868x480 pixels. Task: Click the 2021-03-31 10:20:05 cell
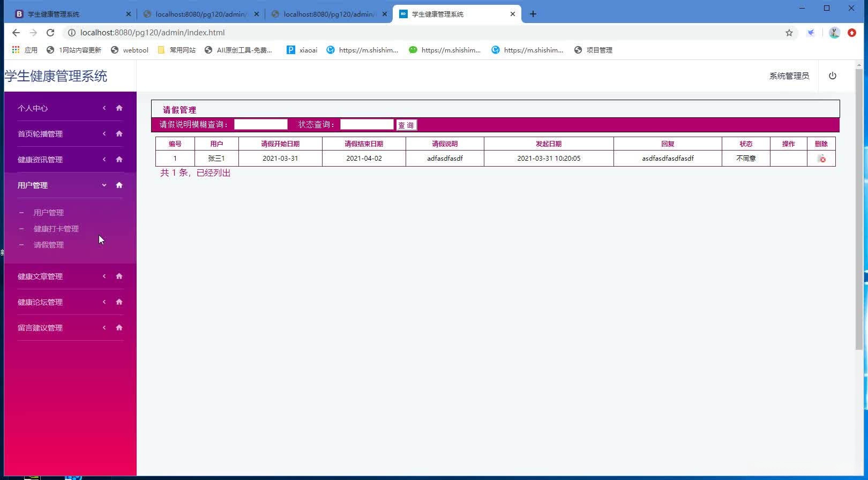[x=549, y=159]
